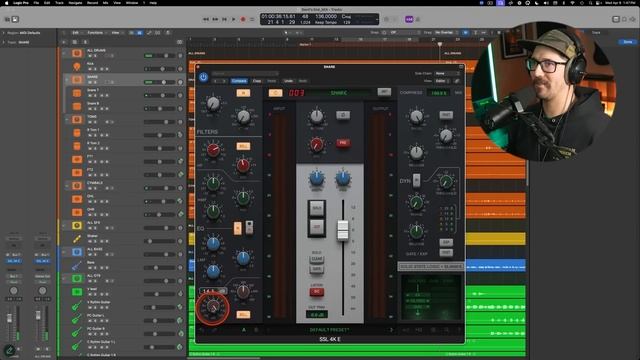Click the A/B state A button in footer

coord(244,330)
